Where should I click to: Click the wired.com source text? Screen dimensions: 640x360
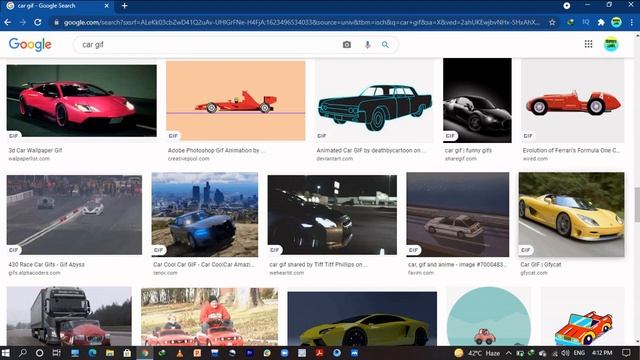point(535,158)
